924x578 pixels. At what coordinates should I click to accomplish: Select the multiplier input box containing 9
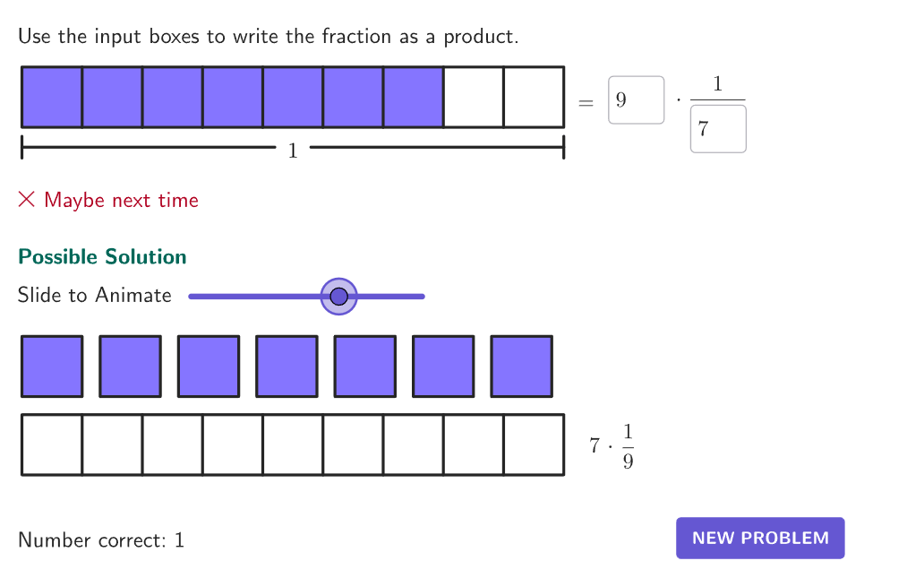pos(636,99)
